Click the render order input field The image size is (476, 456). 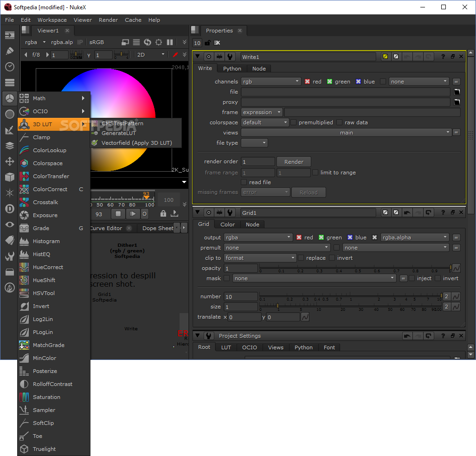pyautogui.click(x=258, y=162)
